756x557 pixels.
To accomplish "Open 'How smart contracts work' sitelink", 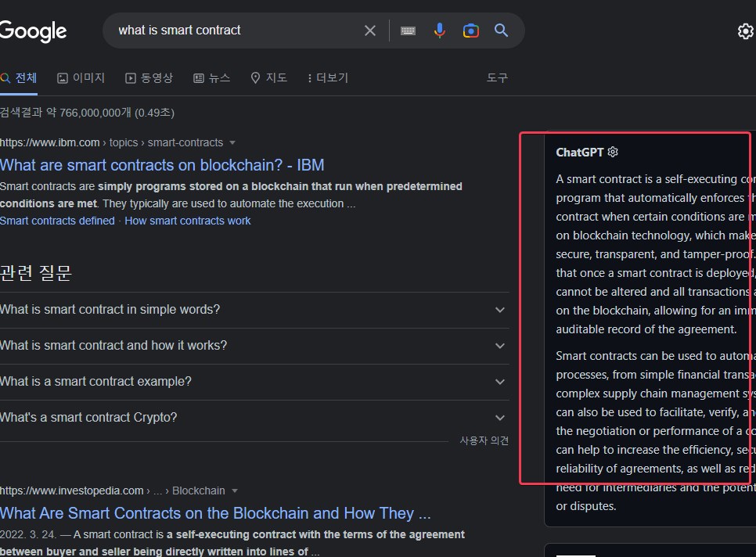I will click(x=188, y=221).
